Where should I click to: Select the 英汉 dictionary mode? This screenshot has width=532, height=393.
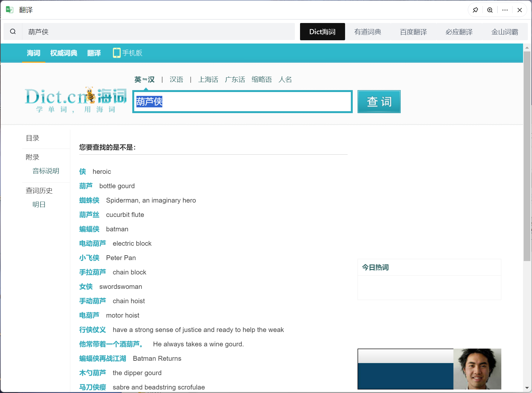pyautogui.click(x=144, y=79)
